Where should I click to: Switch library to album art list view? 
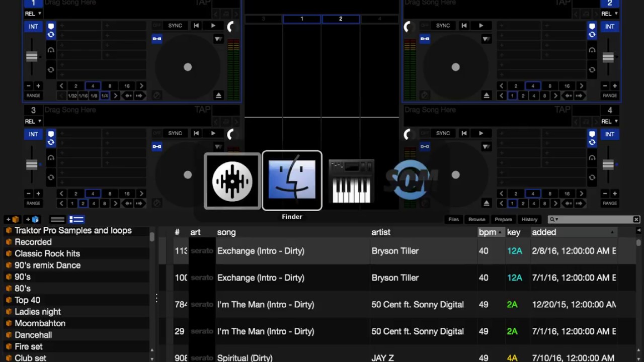76,219
